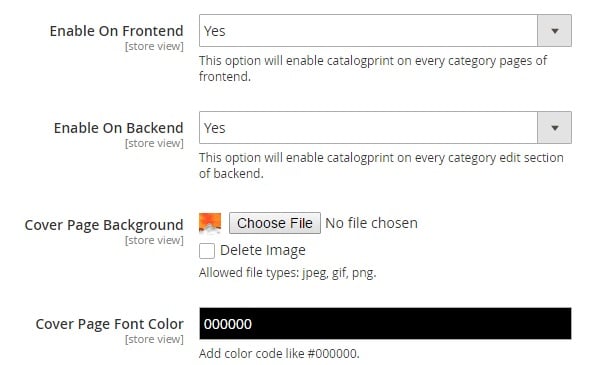Open the Enable On Frontend dropdown arrow

[x=554, y=31]
